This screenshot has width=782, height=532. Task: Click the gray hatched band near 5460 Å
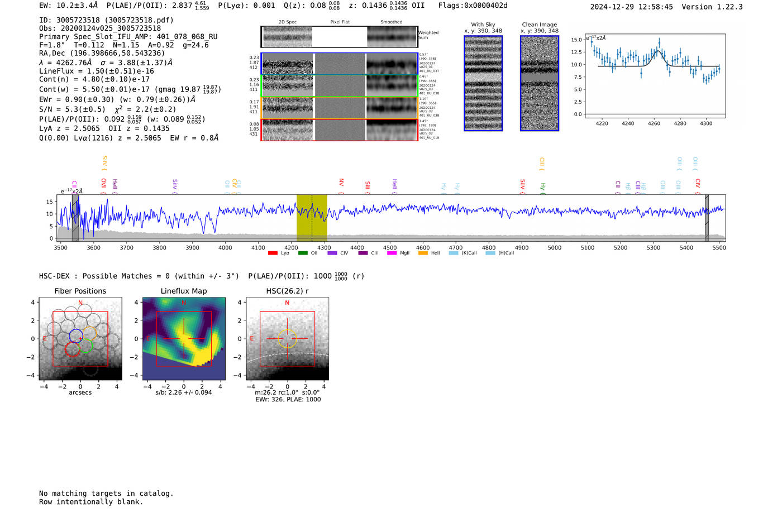[707, 218]
